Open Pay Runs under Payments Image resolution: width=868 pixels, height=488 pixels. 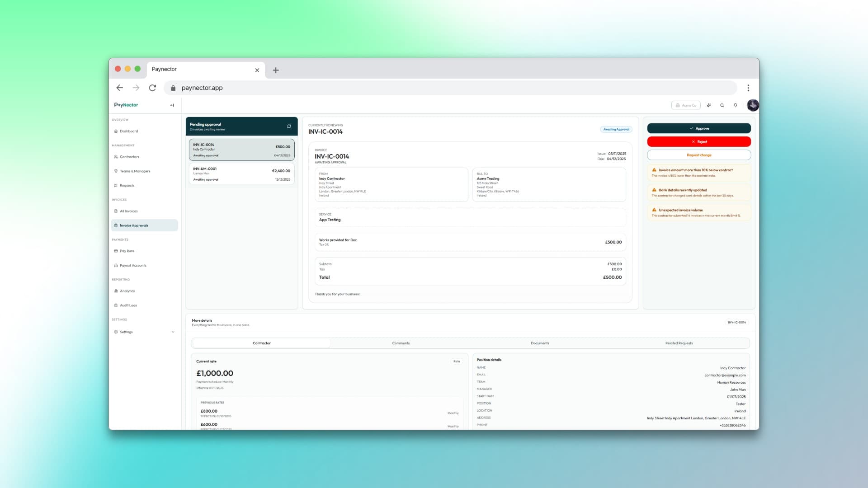point(127,251)
